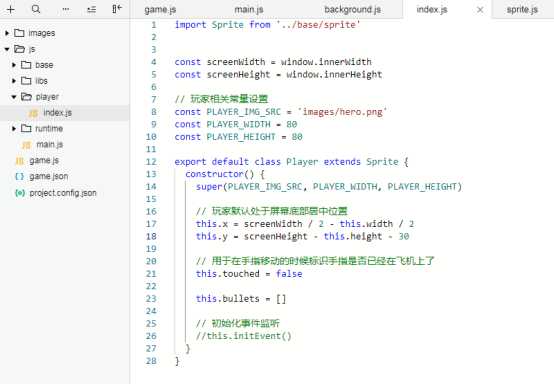The height and width of the screenshot is (385, 554).
Task: Click 'images/hero.png' string on line 8
Action: [342, 112]
